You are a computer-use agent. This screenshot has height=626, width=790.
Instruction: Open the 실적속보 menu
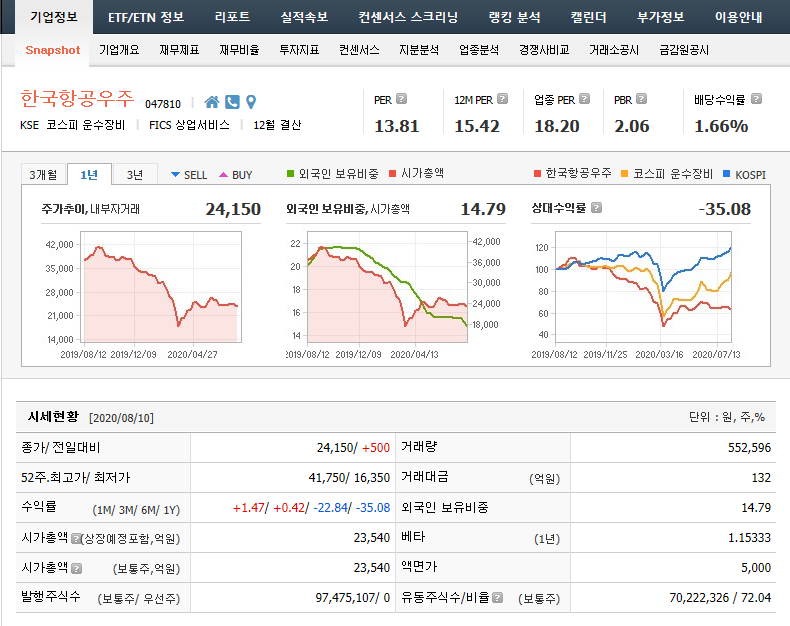click(304, 17)
